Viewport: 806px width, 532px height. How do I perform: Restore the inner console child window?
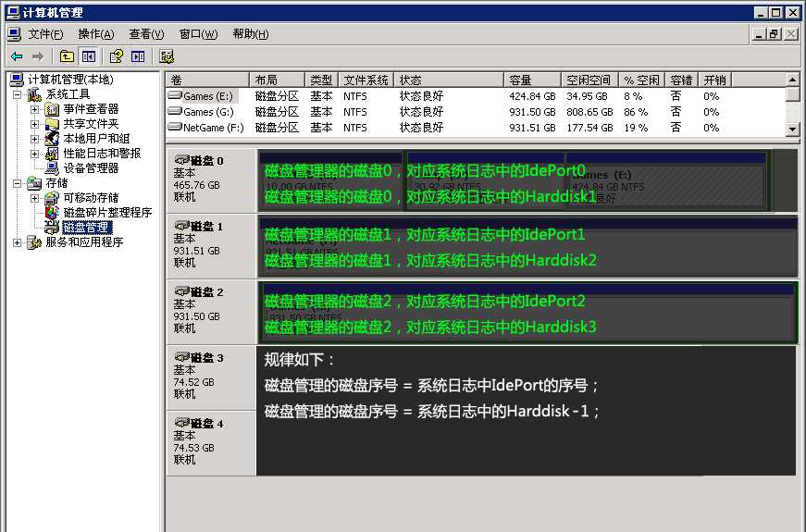click(x=775, y=34)
